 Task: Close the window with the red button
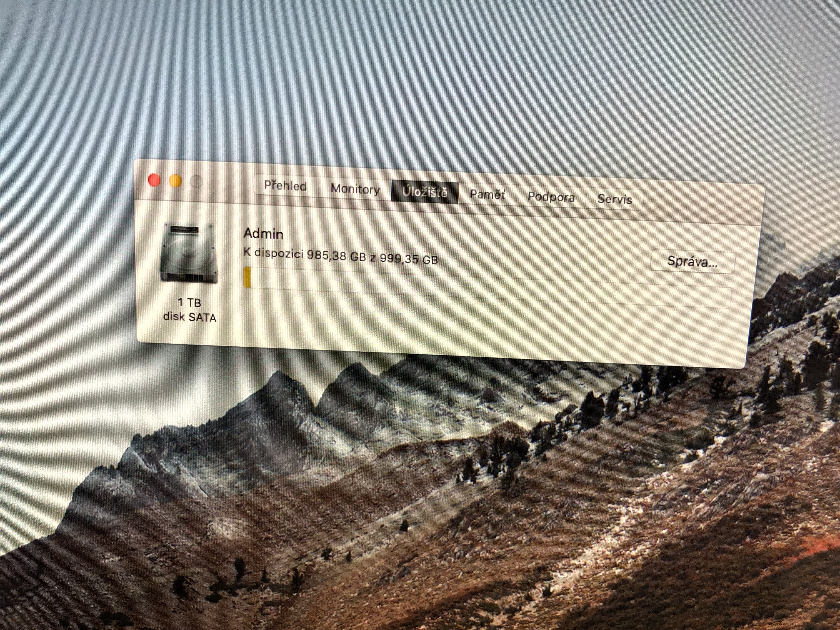(154, 180)
